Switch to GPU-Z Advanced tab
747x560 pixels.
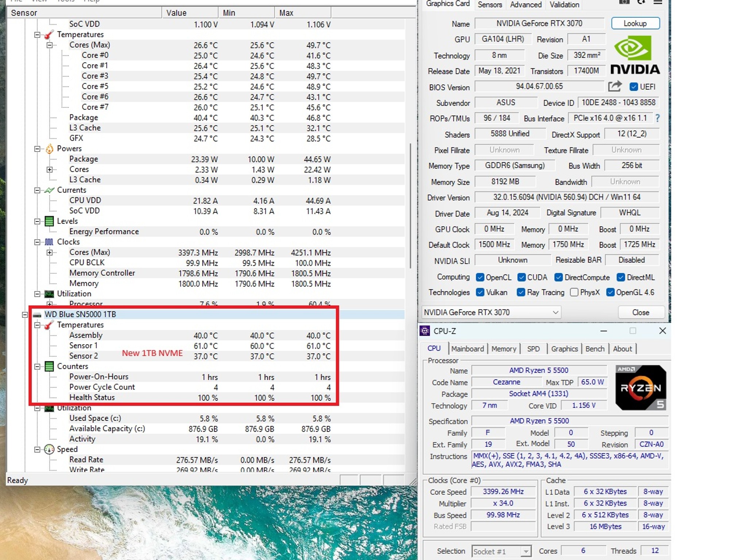click(526, 5)
